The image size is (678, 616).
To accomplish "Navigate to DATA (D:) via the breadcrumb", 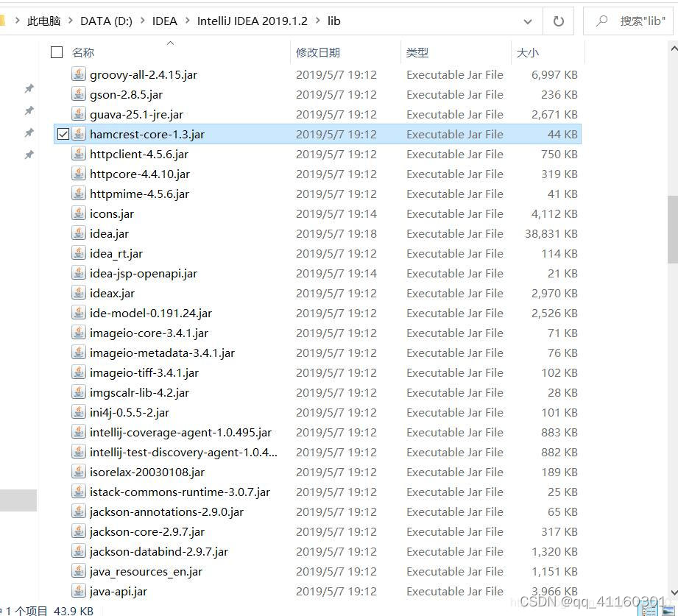I will tap(106, 21).
